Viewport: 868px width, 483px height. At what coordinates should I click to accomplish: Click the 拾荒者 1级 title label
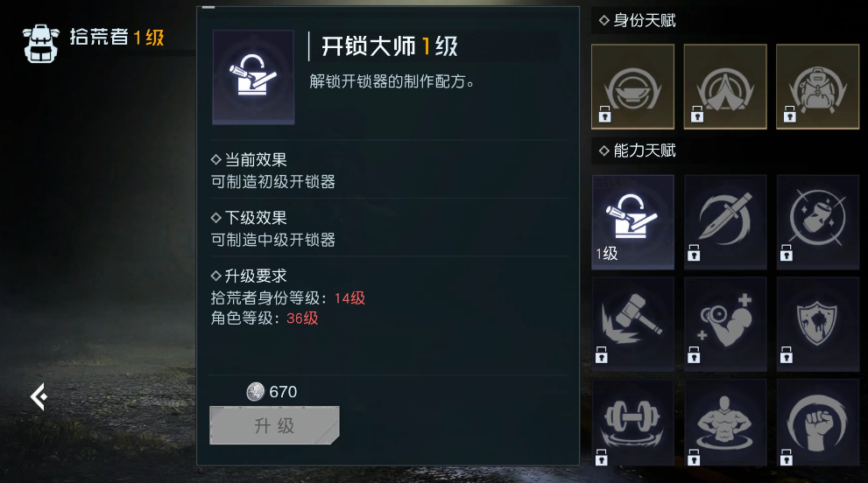coord(116,37)
